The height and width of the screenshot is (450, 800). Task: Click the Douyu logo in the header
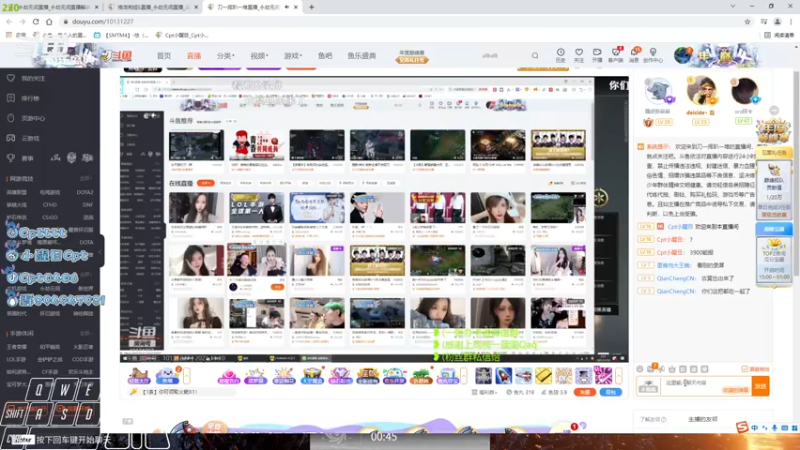click(117, 56)
